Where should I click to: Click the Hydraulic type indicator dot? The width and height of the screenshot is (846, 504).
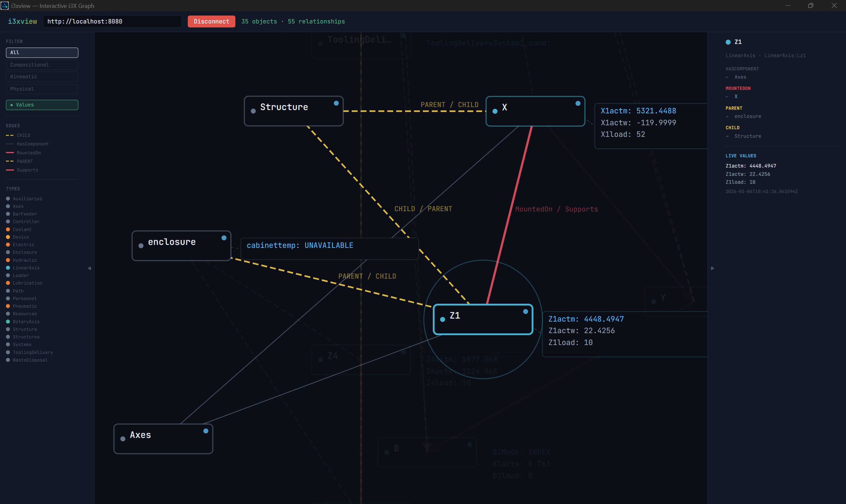[8, 260]
